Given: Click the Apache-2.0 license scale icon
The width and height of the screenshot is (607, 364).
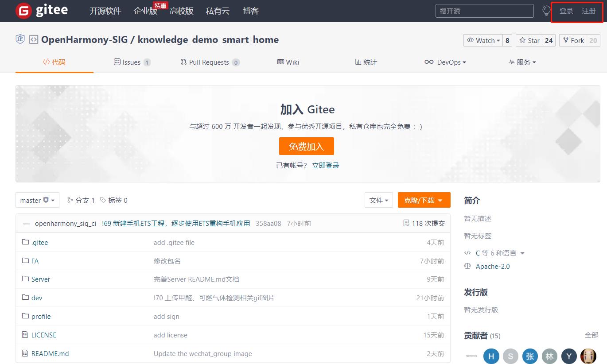Looking at the screenshot, I should point(467,266).
